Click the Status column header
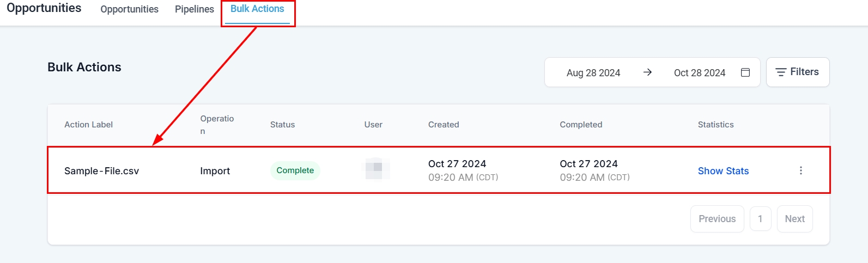Viewport: 868px width, 263px height. [x=282, y=125]
